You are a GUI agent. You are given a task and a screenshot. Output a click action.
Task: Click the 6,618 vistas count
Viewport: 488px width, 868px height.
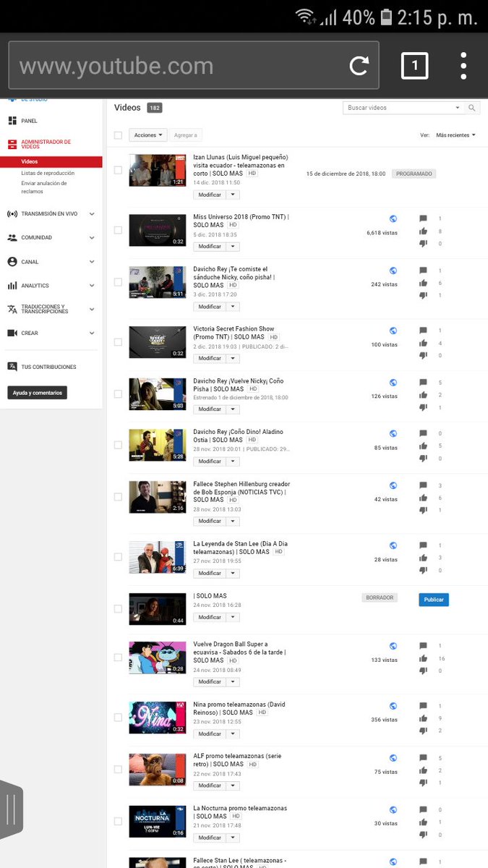coord(382,233)
